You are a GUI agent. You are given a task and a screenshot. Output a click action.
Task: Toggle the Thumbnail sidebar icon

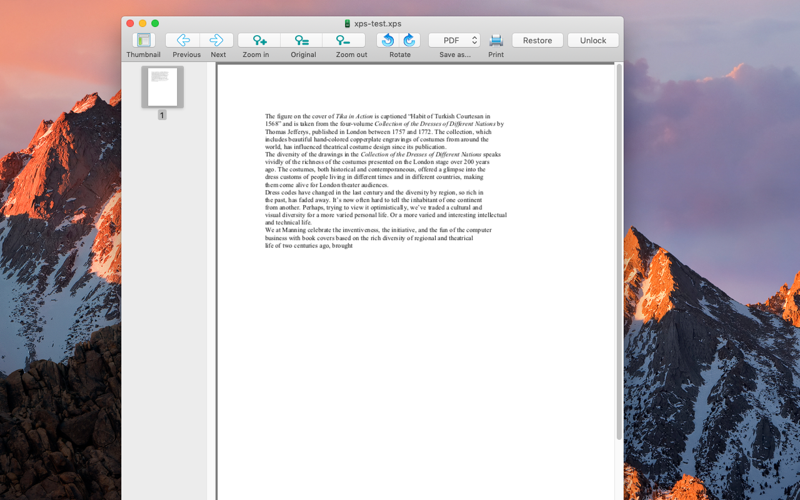(144, 40)
